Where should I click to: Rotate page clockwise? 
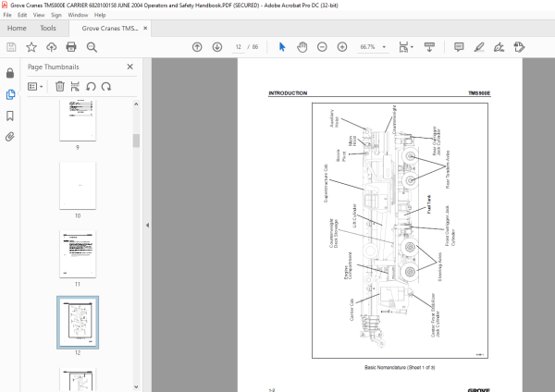pos(106,86)
